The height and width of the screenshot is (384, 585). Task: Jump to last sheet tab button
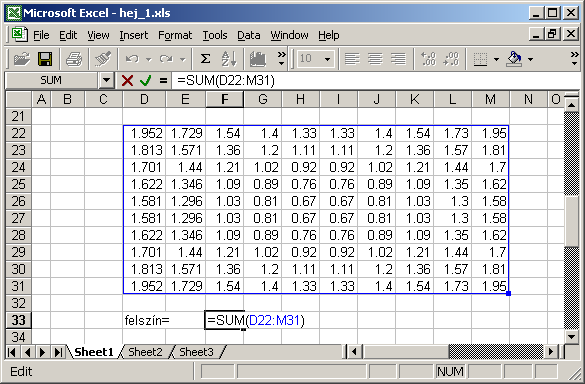point(58,352)
